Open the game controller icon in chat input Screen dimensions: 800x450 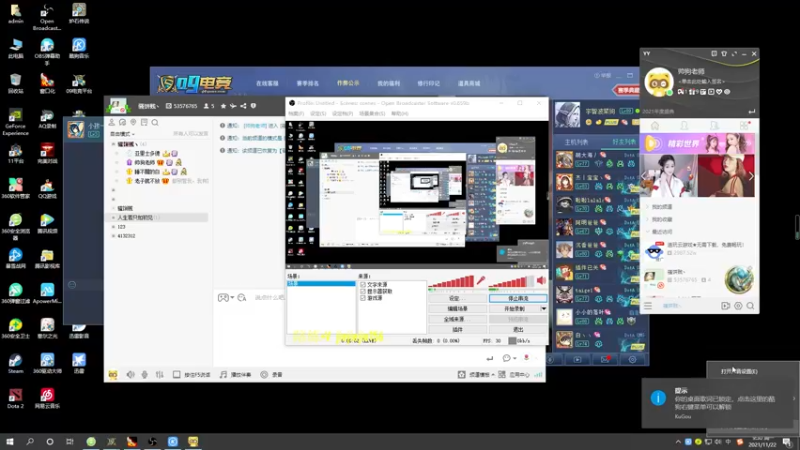223,297
